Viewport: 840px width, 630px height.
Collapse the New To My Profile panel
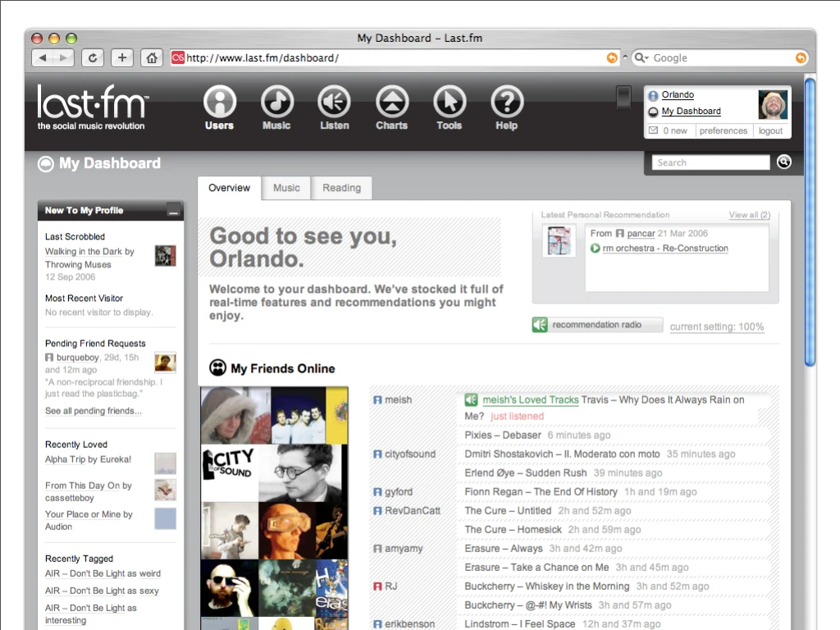pyautogui.click(x=173, y=211)
